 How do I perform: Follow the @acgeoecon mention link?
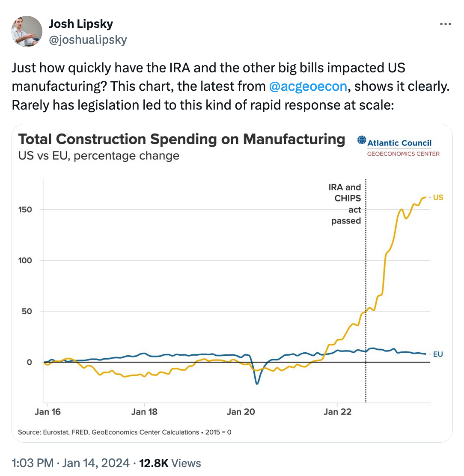coord(308,86)
